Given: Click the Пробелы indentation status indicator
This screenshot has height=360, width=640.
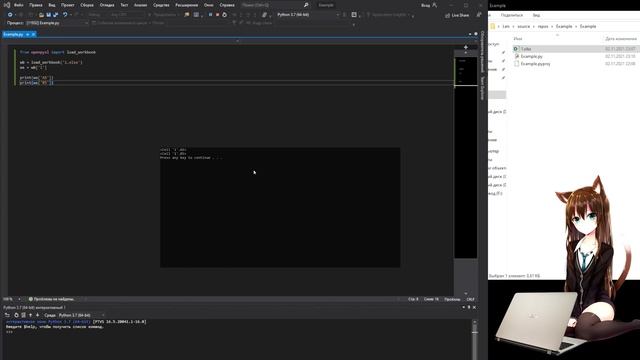Looking at the screenshot, I should [452, 299].
